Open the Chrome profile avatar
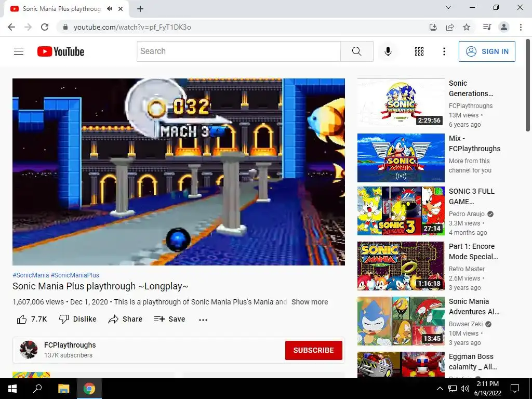 tap(504, 27)
